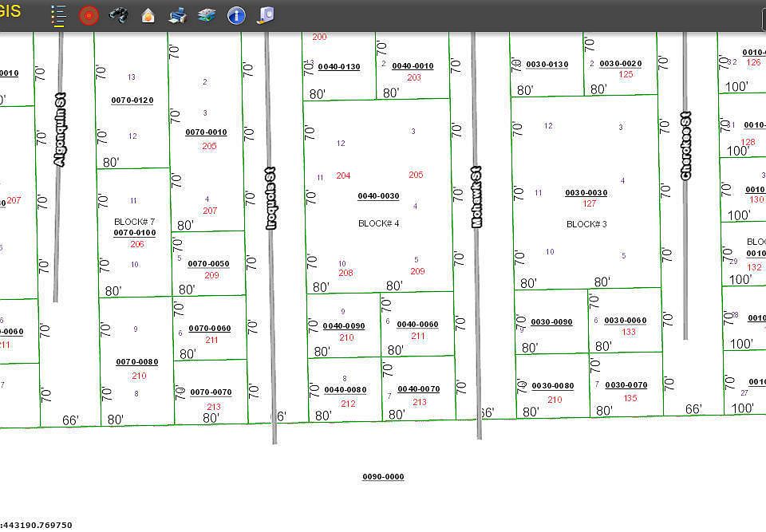This screenshot has width=766, height=532.
Task: Click the BLOCK# 7 label
Action: 134,222
